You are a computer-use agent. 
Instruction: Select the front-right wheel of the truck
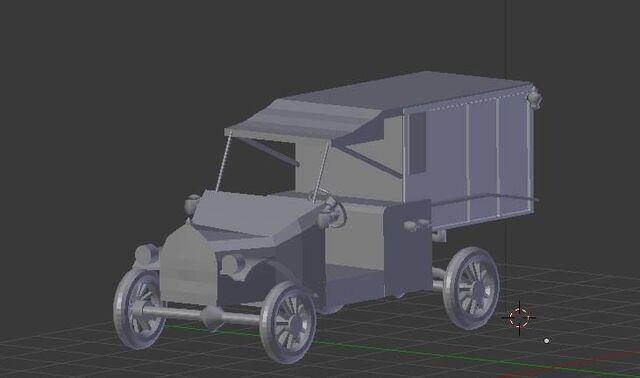coord(288,322)
